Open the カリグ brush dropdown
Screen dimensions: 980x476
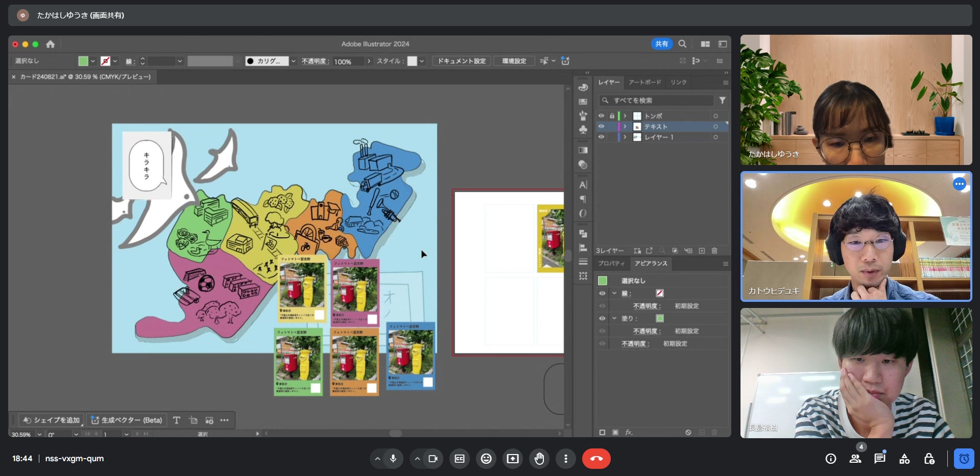[293, 61]
